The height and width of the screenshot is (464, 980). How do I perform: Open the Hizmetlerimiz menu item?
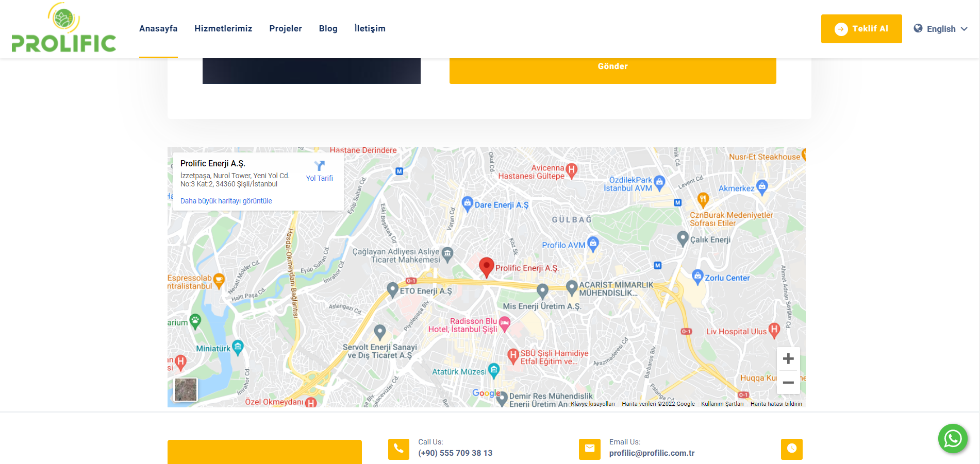(x=223, y=29)
